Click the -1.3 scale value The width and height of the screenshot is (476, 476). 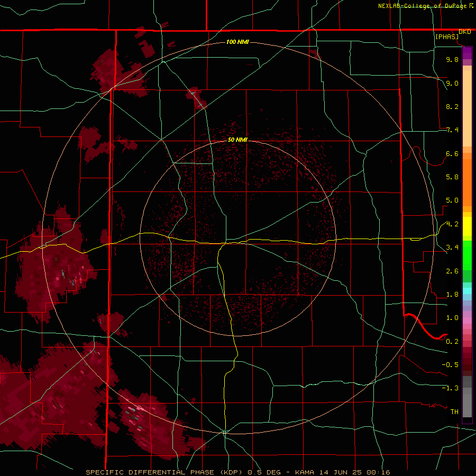pos(450,388)
